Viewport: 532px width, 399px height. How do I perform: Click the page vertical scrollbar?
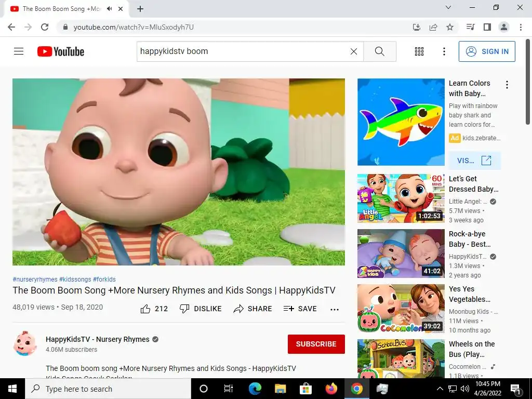pos(528,82)
